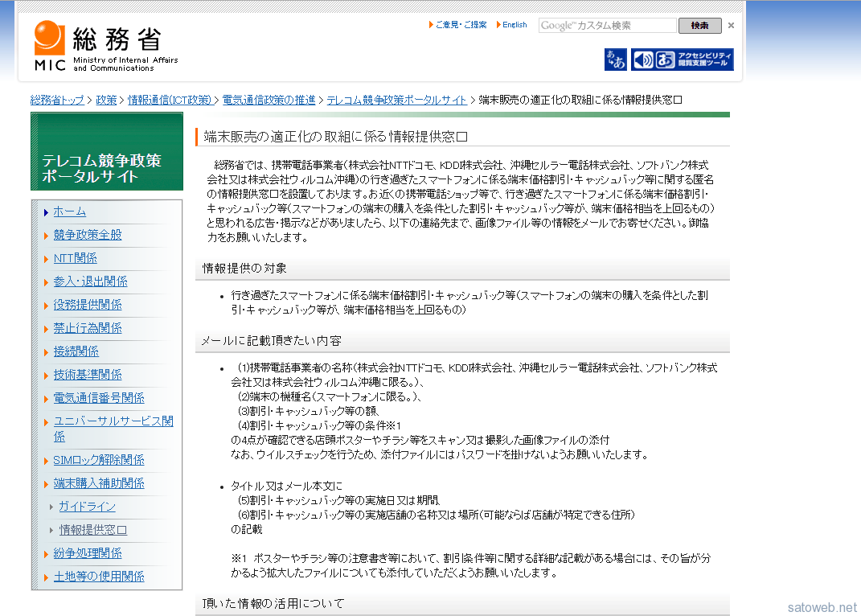The height and width of the screenshot is (616, 861).
Task: Click the テレコム競争政策ポータルサイト sidebar banner
Action: point(107,152)
